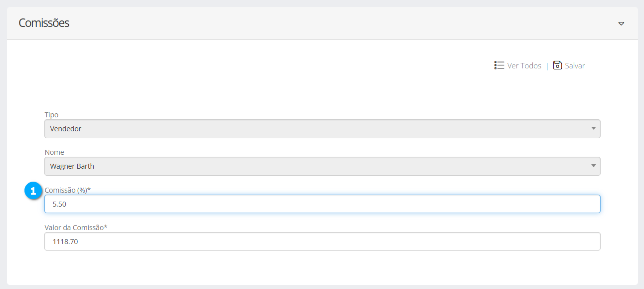Click the Salvar floppy disk icon
The height and width of the screenshot is (289, 644).
(557, 65)
